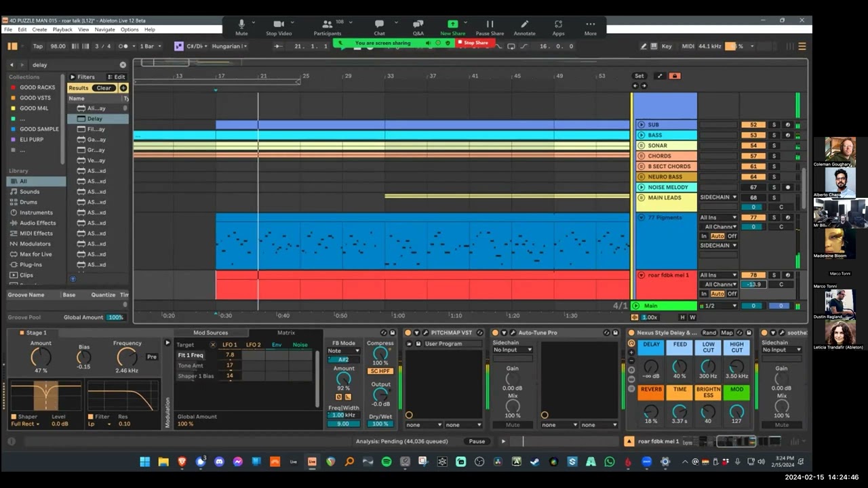Open MIDI Effects library category

point(36,233)
